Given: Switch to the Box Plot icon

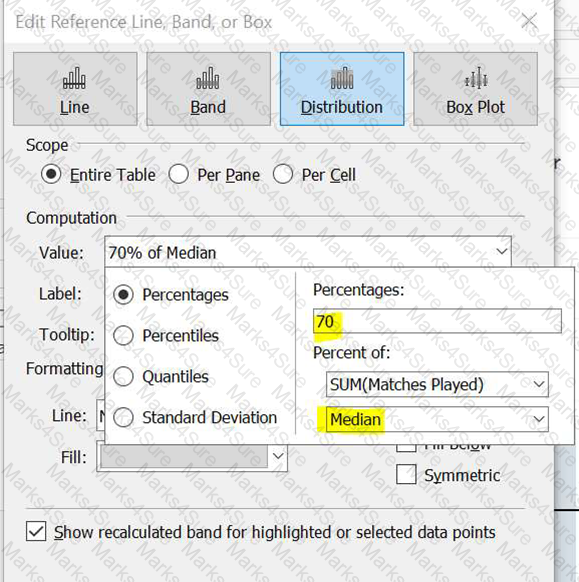Looking at the screenshot, I should [476, 78].
